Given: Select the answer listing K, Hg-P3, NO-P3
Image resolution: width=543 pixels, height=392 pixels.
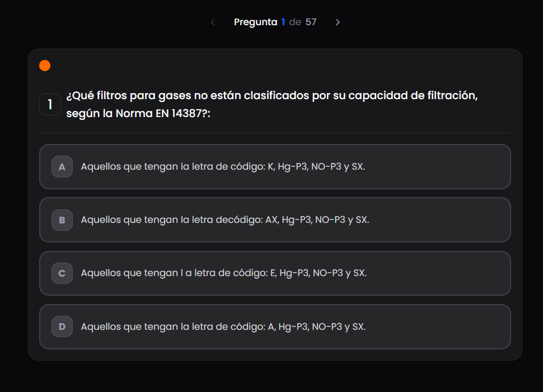Looking at the screenshot, I should 223,167.
